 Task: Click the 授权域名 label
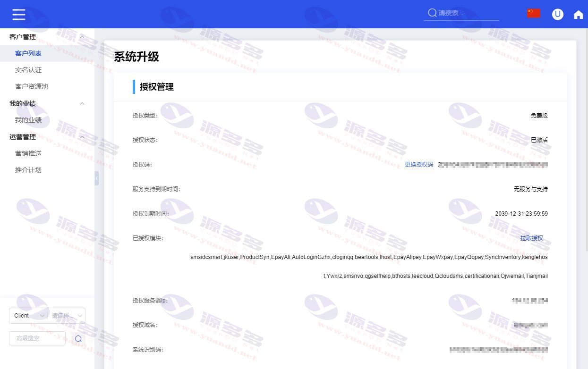(145, 325)
